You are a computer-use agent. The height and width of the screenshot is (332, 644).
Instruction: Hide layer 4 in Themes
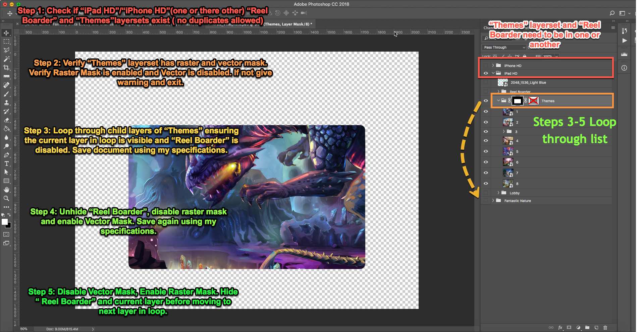tap(486, 141)
